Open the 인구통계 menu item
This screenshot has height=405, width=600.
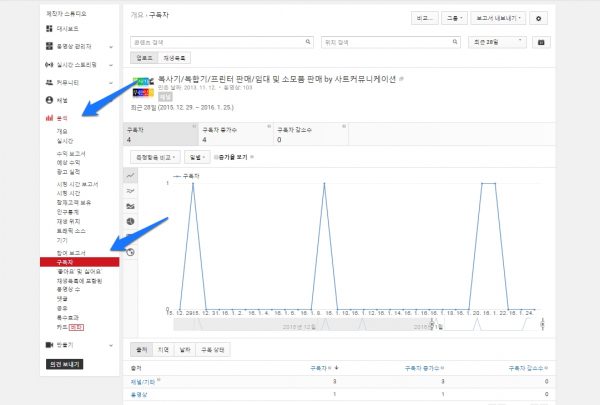(x=68, y=212)
